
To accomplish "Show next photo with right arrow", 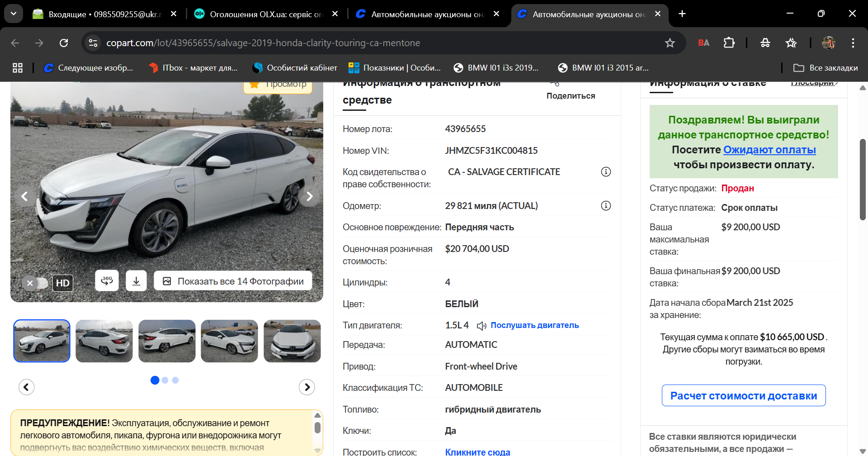I will 309,196.
